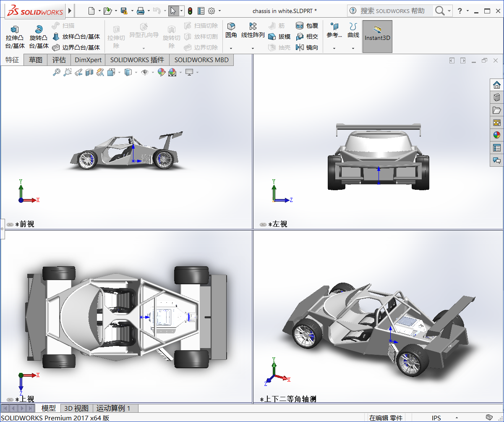This screenshot has width=504, height=422.
Task: Expand the Linear Pattern (线性阵列) dropdown arrow
Action: (x=253, y=48)
